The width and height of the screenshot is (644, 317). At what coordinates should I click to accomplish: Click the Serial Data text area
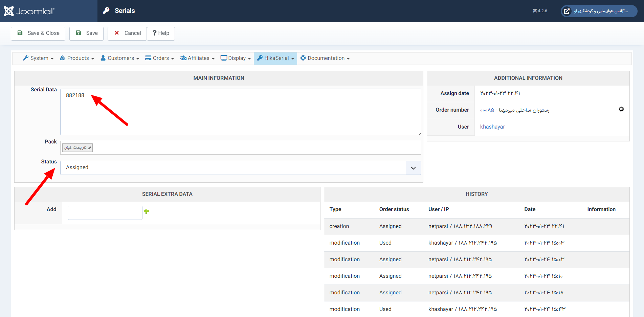[x=240, y=112]
